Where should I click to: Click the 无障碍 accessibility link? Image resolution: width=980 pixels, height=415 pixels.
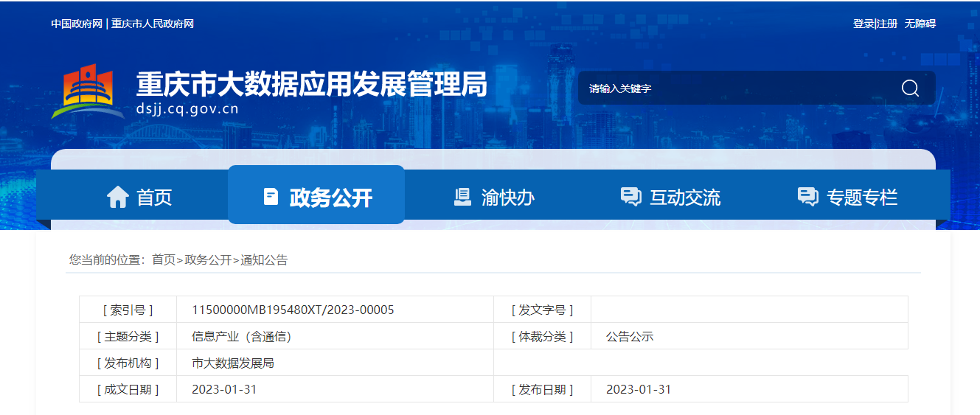tap(920, 24)
